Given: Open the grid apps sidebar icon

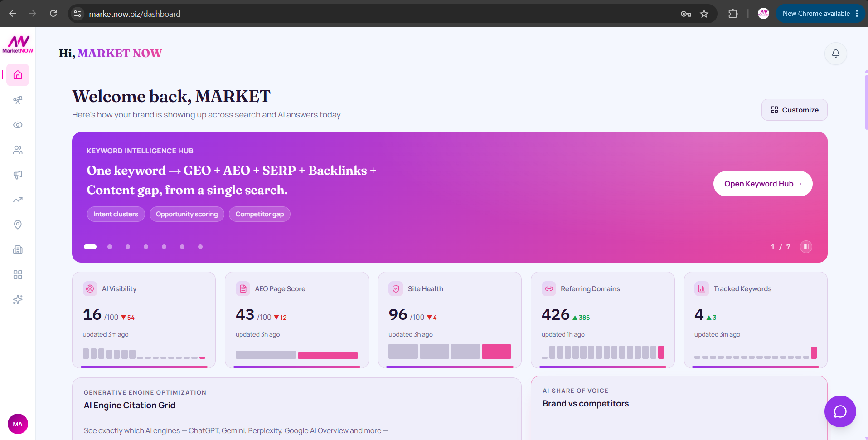Looking at the screenshot, I should pyautogui.click(x=18, y=274).
